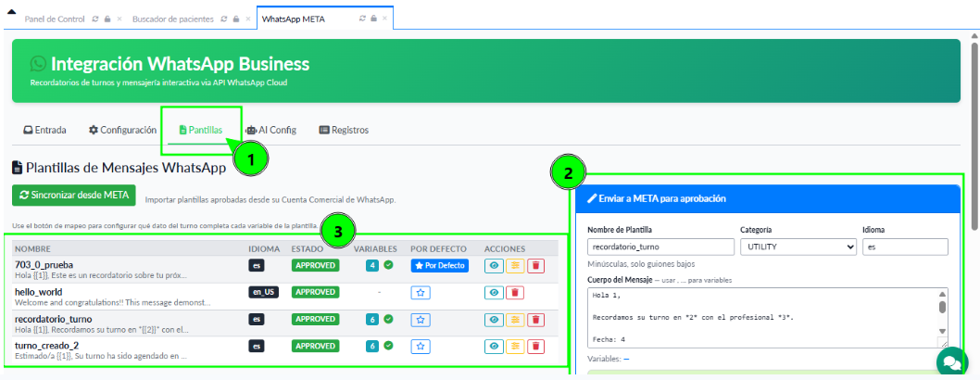Open the Registros section tab
980x380 pixels.
(344, 130)
